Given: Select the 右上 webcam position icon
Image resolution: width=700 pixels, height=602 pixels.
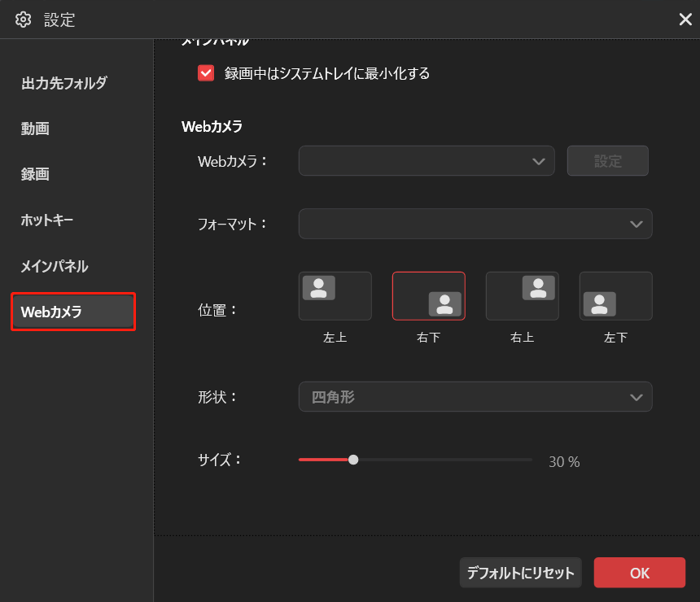Looking at the screenshot, I should (522, 295).
